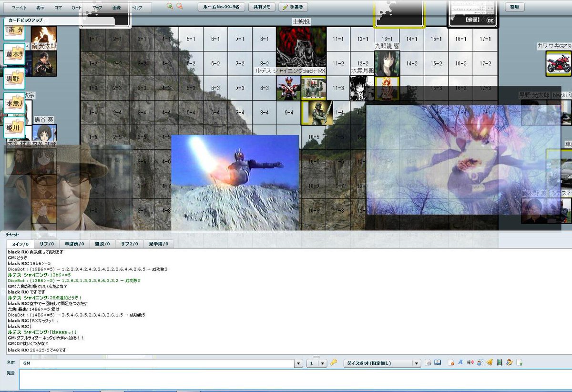Click the zoom-out magnifier icon

coord(179,6)
